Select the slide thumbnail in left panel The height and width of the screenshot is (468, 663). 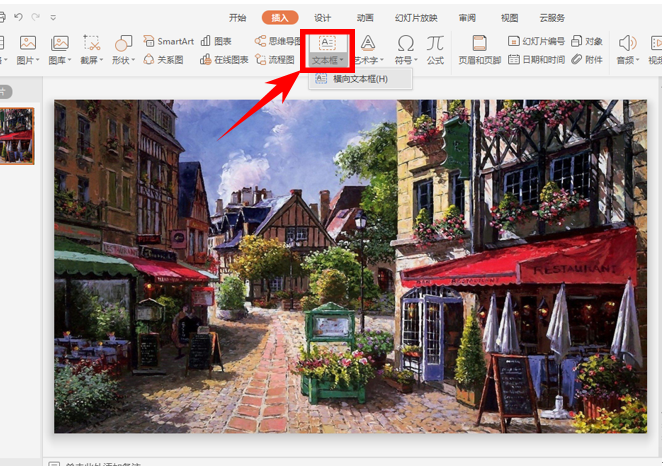pyautogui.click(x=16, y=136)
